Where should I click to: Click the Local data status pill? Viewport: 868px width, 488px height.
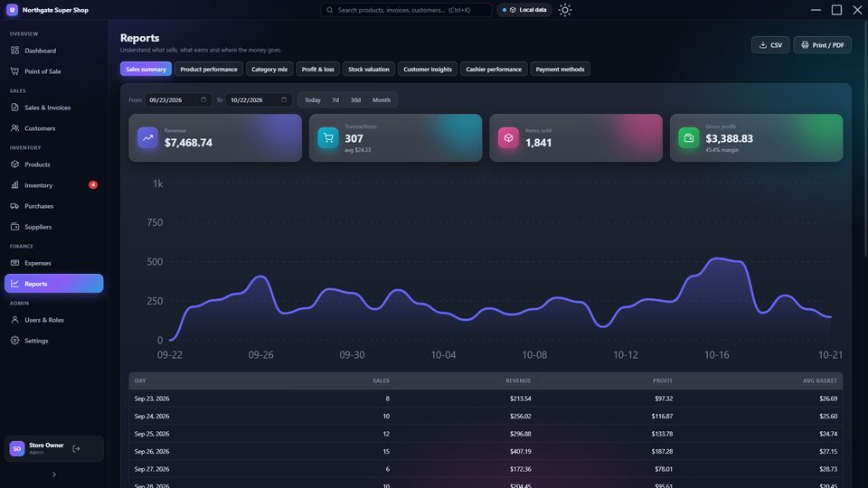point(524,10)
